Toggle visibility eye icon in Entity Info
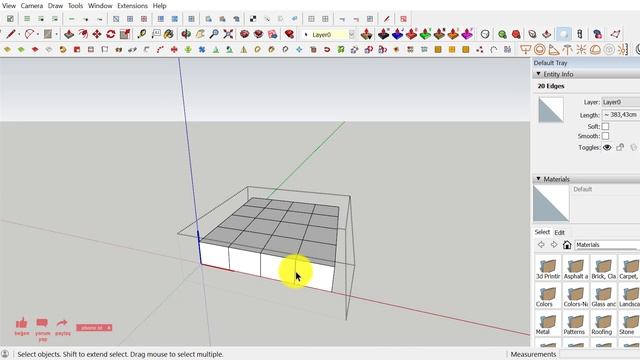Image resolution: width=640 pixels, height=360 pixels. click(607, 147)
